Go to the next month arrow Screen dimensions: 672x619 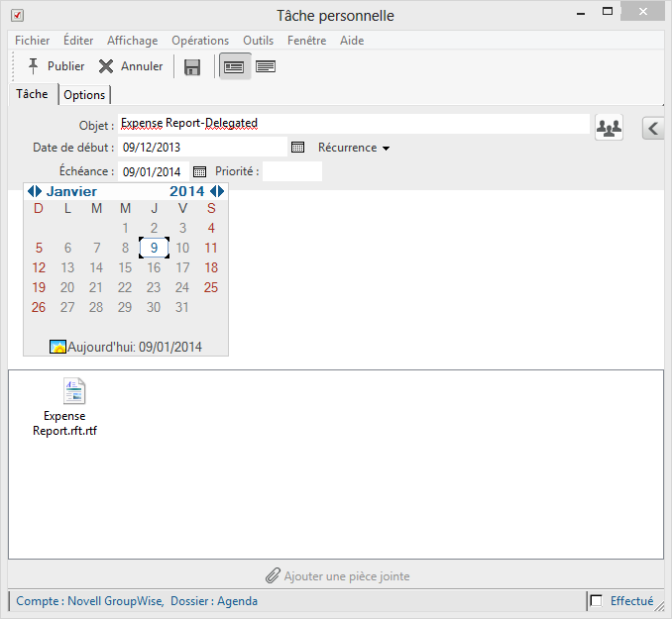(38, 191)
